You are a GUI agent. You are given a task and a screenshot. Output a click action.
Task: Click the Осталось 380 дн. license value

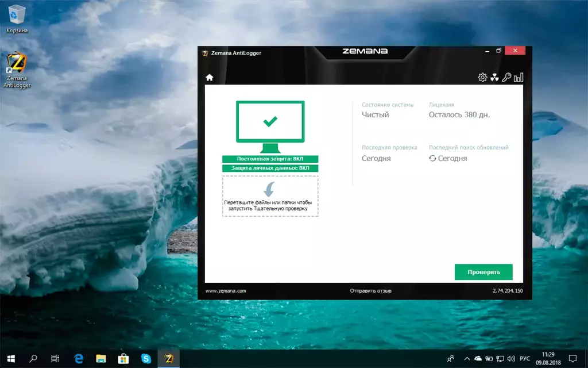459,115
